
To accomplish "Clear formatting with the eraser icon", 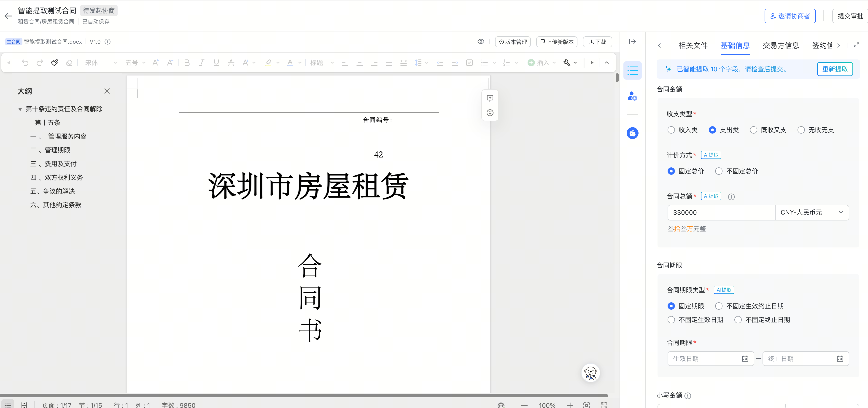I will [x=69, y=63].
